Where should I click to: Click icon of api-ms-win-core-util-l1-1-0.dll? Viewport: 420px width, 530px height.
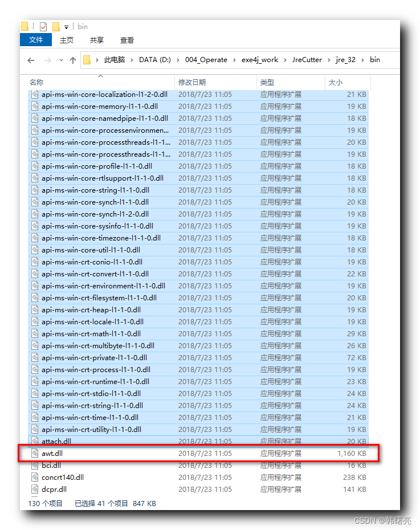tap(35, 250)
